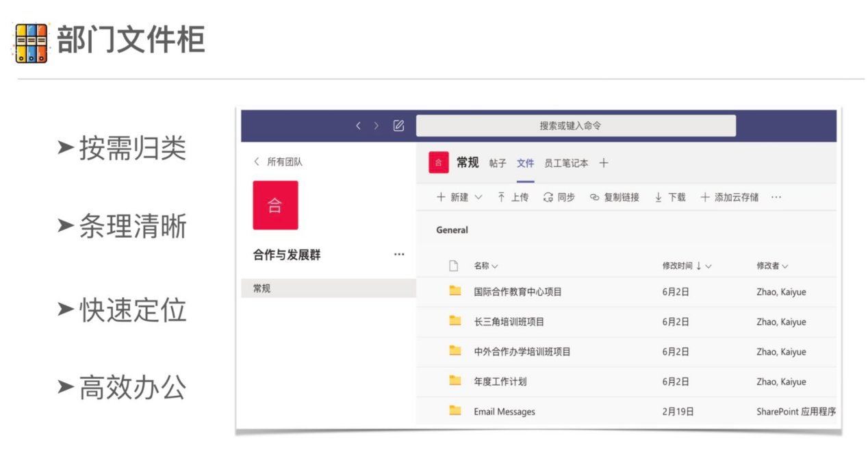Switch to the 帖子 tab
The height and width of the screenshot is (463, 868).
tap(498, 163)
